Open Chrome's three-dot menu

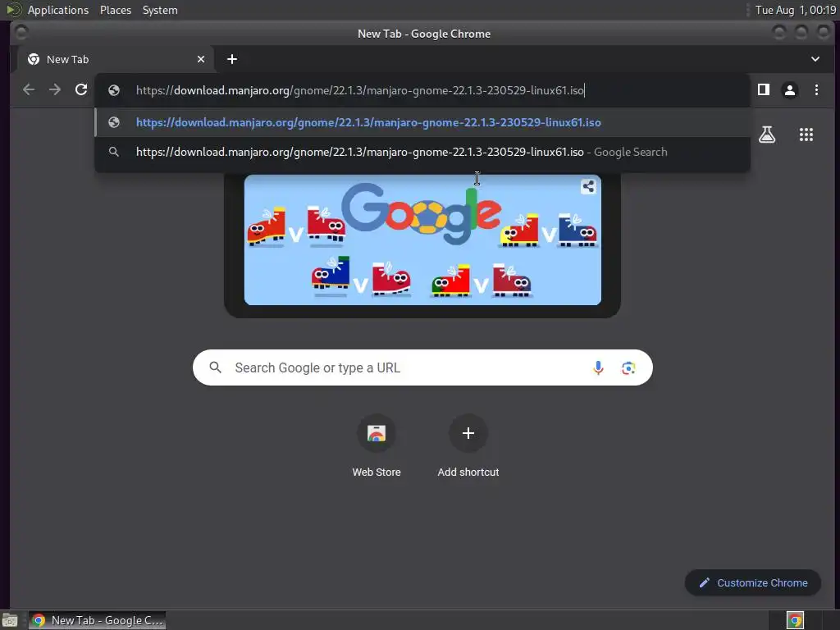(x=816, y=90)
